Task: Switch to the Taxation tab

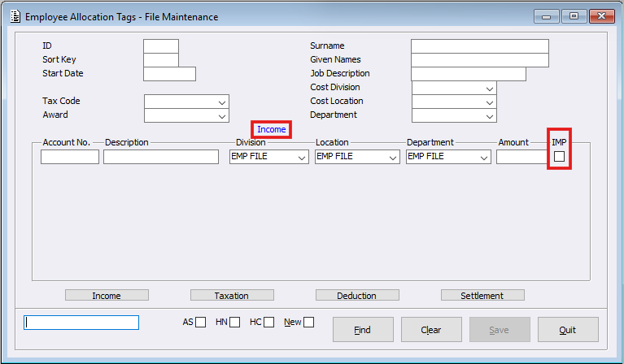Action: [x=232, y=296]
